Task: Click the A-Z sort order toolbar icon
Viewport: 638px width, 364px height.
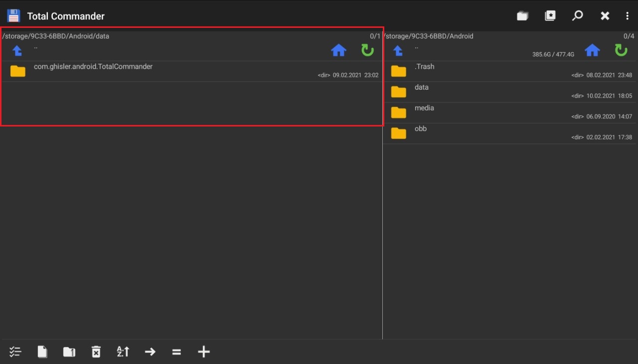Action: (123, 352)
